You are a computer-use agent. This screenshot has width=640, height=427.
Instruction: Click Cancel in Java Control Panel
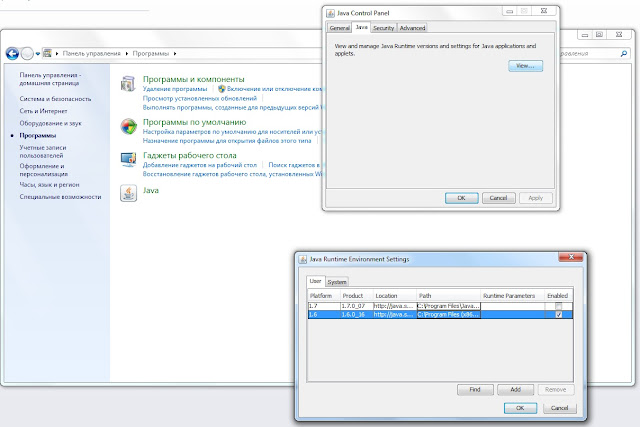[498, 198]
